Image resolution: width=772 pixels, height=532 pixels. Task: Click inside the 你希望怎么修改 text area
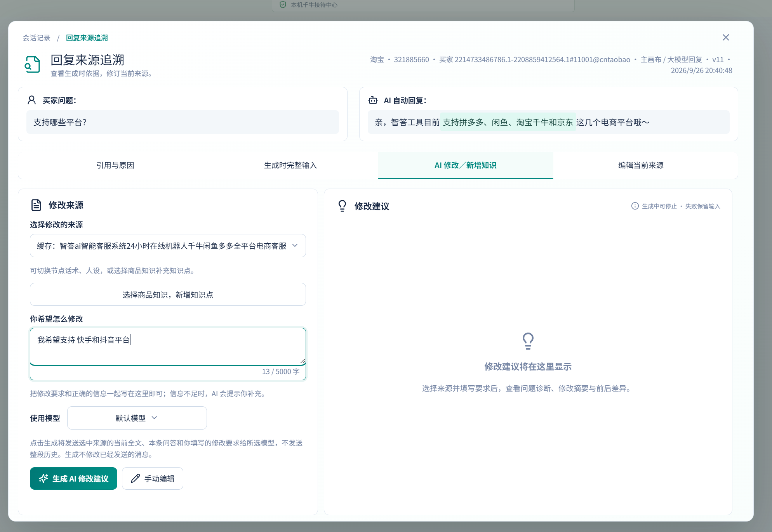pos(168,346)
